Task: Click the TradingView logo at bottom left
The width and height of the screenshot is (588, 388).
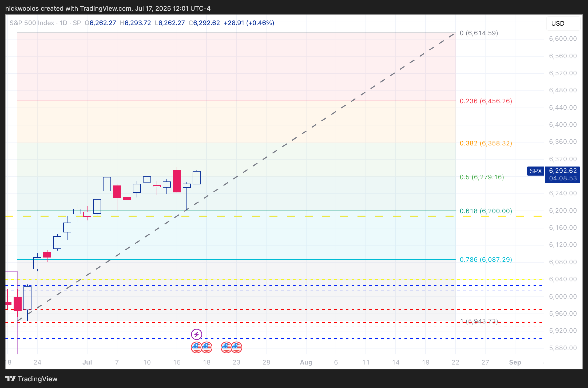Action: click(31, 379)
